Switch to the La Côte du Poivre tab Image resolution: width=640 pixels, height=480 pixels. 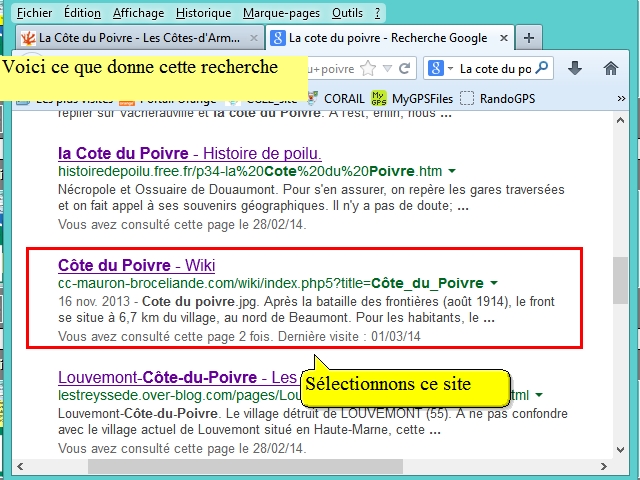[x=135, y=38]
